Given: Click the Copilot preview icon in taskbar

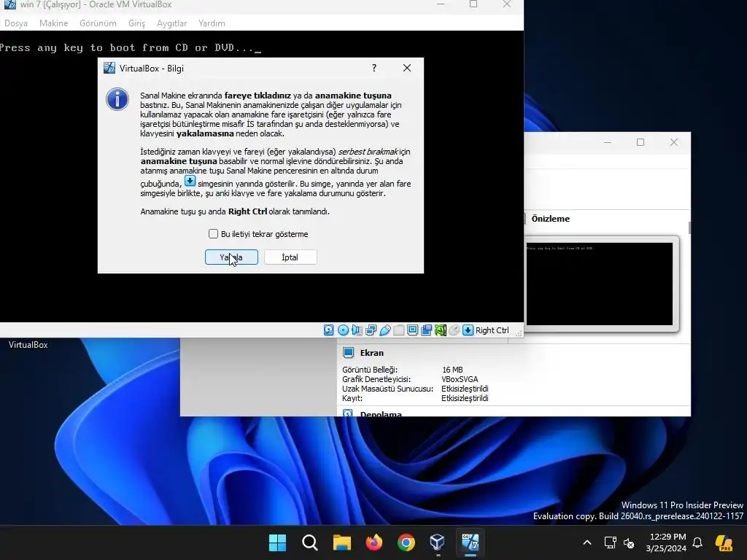Looking at the screenshot, I should click(724, 542).
